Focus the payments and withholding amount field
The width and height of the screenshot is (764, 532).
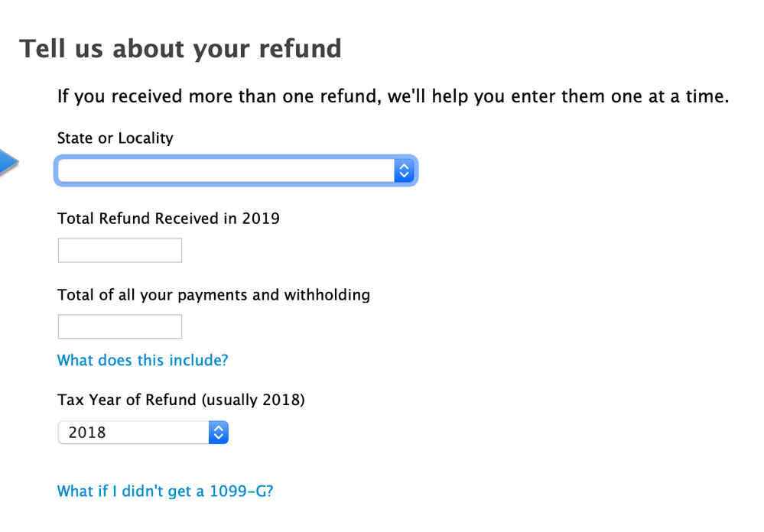(x=120, y=326)
